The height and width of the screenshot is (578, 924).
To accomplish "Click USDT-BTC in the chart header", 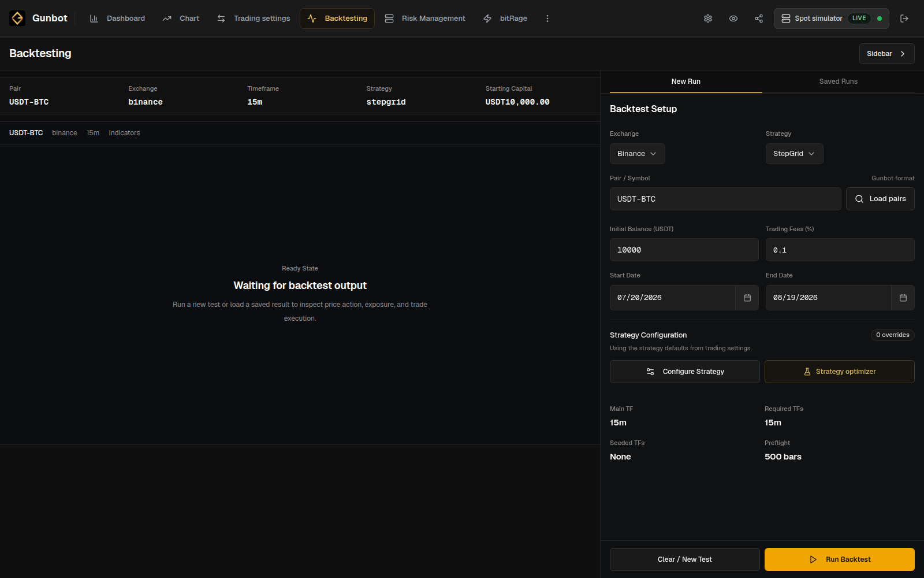I will pyautogui.click(x=26, y=133).
